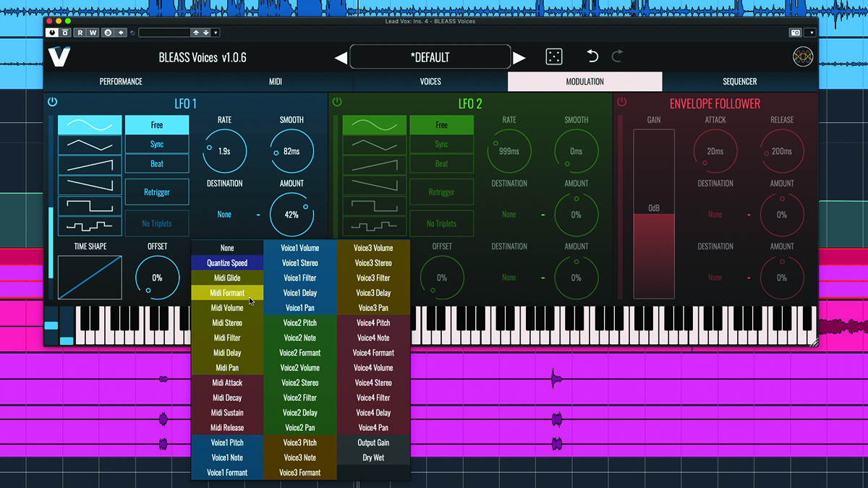Screen dimensions: 868x488
Task: Click the LFO 1 RATE knob
Action: click(x=225, y=151)
